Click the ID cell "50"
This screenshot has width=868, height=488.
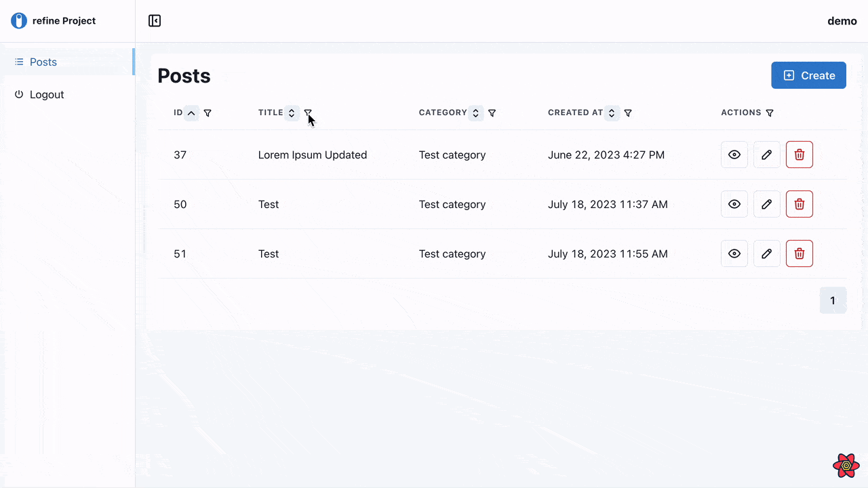(180, 204)
